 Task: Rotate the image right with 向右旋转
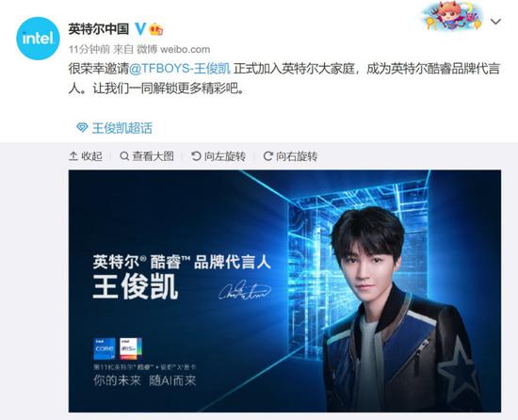[x=290, y=155]
